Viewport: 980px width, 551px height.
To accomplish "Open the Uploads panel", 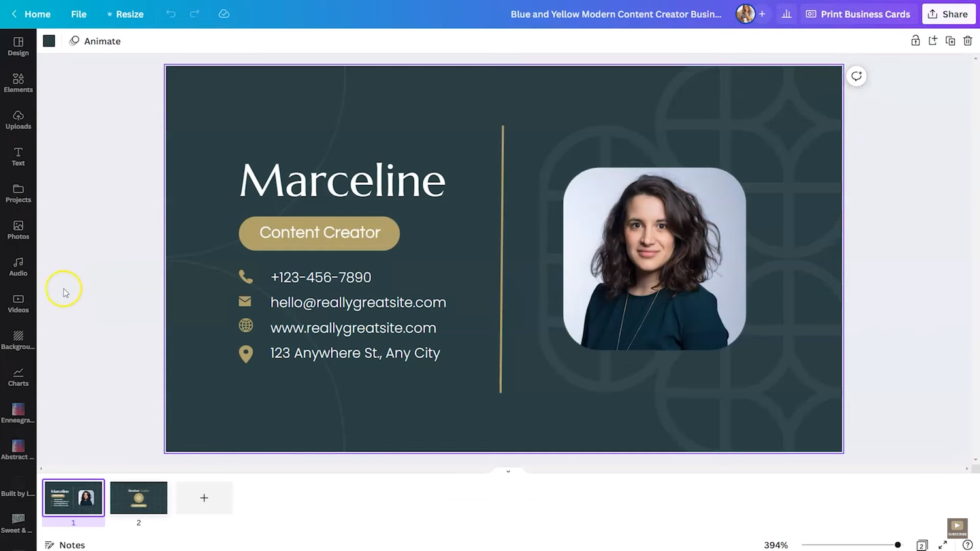I will [18, 119].
